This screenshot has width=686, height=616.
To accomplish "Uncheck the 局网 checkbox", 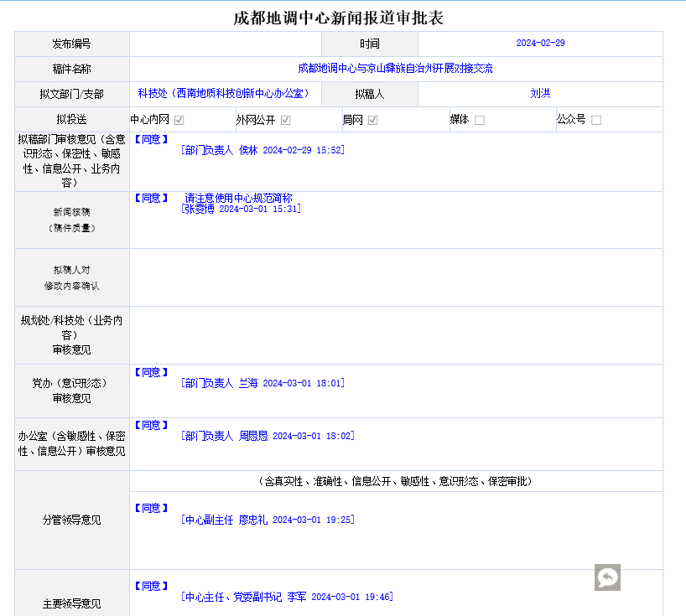I will [x=372, y=120].
